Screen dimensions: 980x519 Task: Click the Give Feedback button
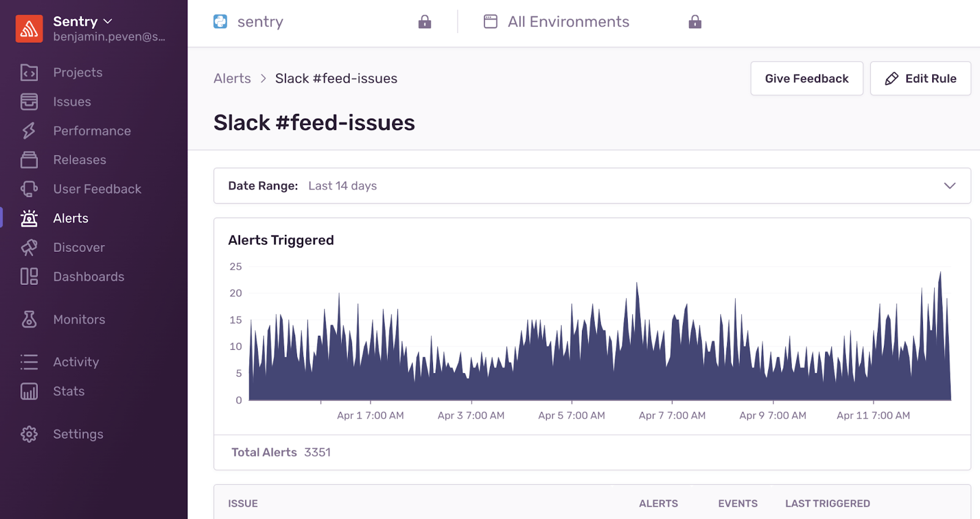coord(806,78)
